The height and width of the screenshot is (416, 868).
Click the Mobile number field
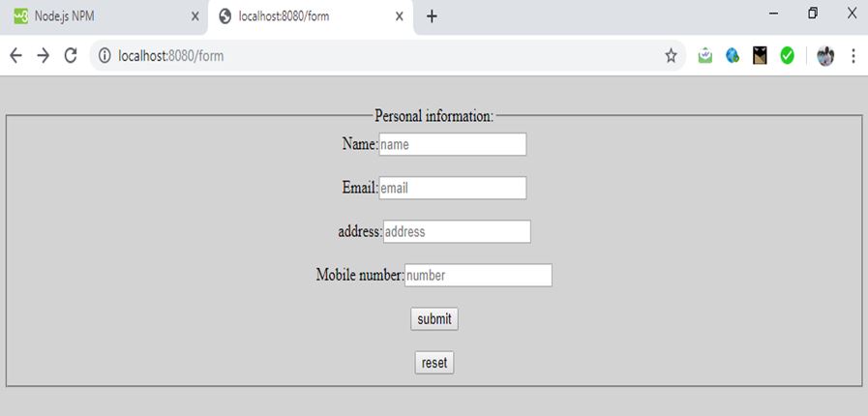[x=478, y=276]
